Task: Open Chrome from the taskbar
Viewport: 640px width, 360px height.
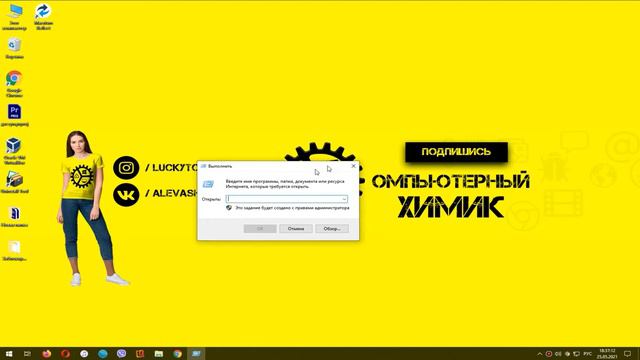Action: coord(178,354)
